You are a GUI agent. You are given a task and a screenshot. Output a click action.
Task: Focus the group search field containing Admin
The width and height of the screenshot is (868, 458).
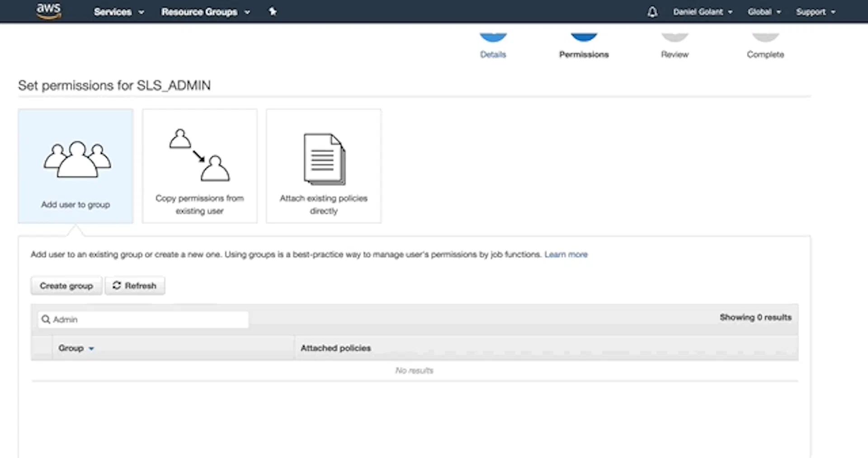tap(143, 319)
